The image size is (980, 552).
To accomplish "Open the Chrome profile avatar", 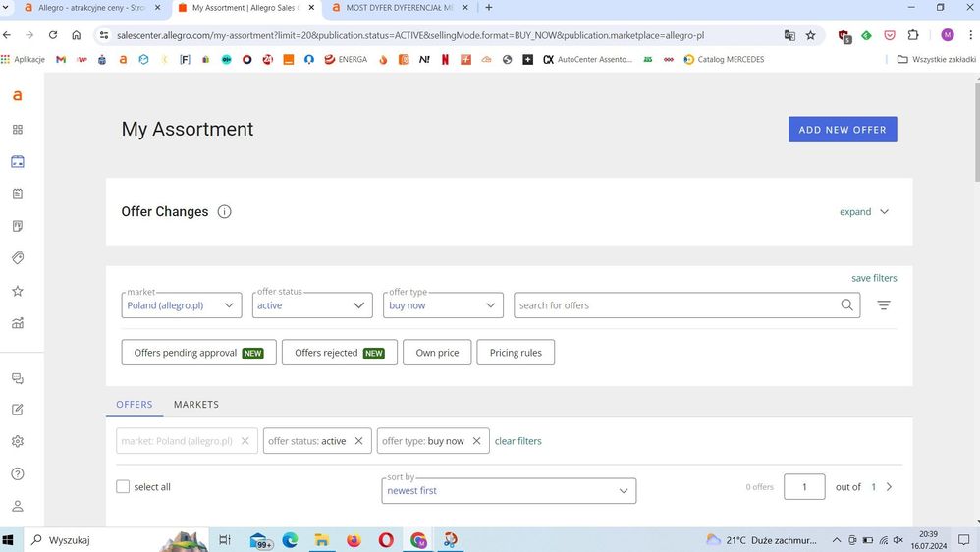I will [948, 35].
